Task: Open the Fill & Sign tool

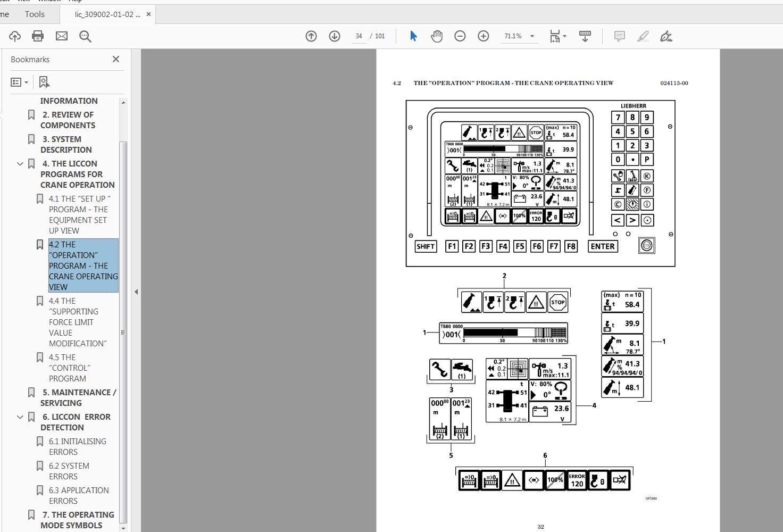Action: (x=667, y=36)
